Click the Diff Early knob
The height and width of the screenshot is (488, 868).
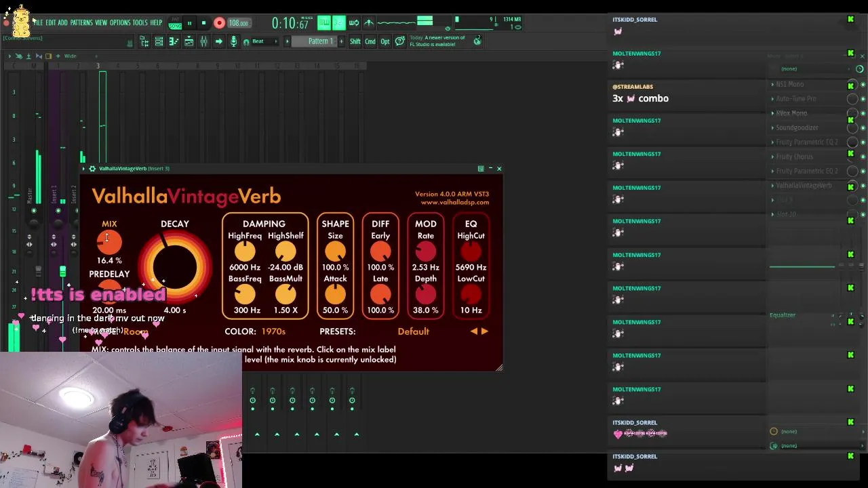pos(380,251)
